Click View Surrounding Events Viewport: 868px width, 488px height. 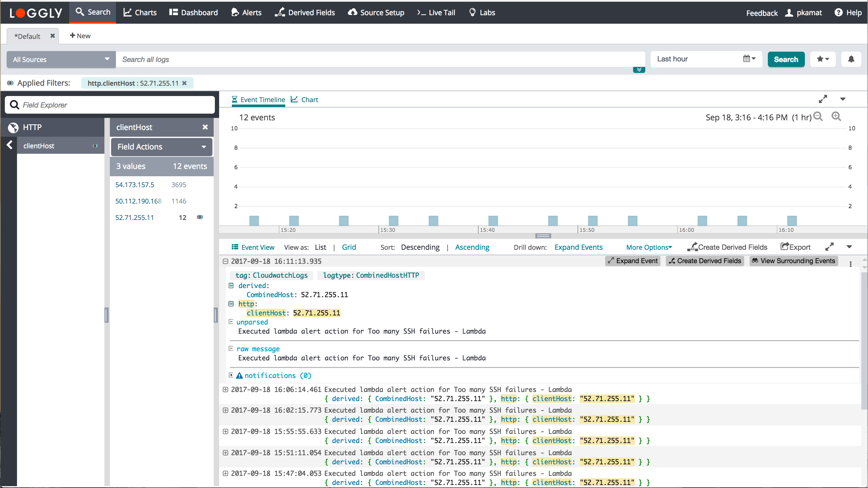coord(794,261)
